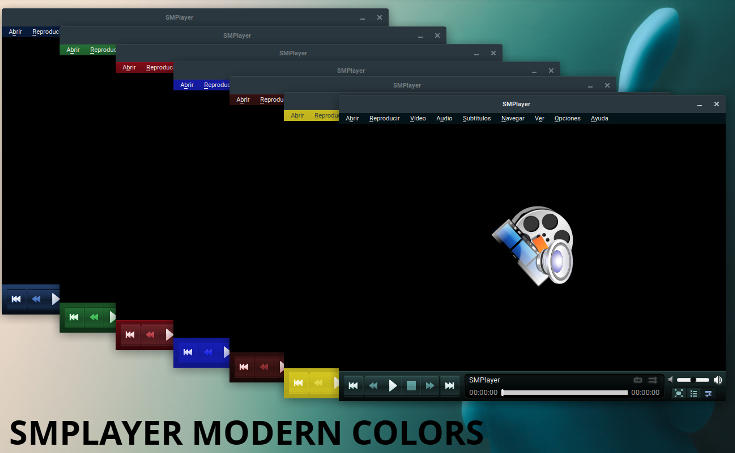Click the elapsed time 00:00:00 on the left
This screenshot has width=735, height=453.
tap(483, 393)
